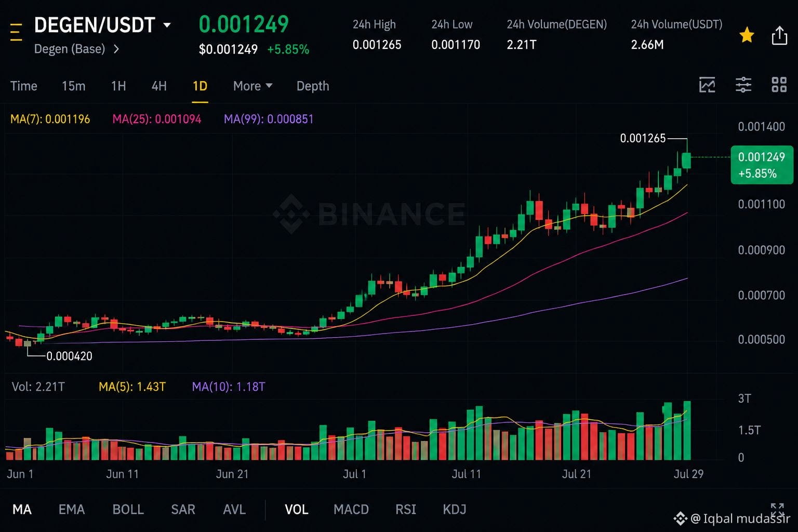This screenshot has height=532, width=798.
Task: Click the large green 0.001249 price
Action: pyautogui.click(x=244, y=24)
